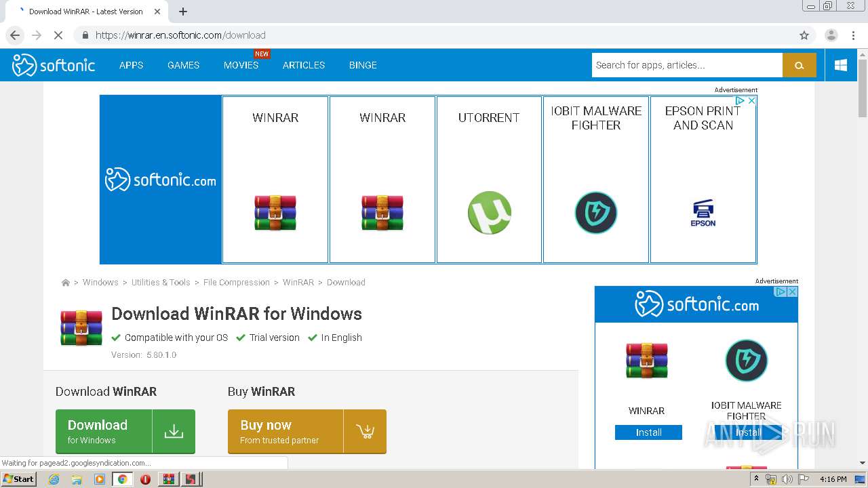Click Utilities & Tools breadcrumb link
The height and width of the screenshot is (488, 868).
(161, 283)
